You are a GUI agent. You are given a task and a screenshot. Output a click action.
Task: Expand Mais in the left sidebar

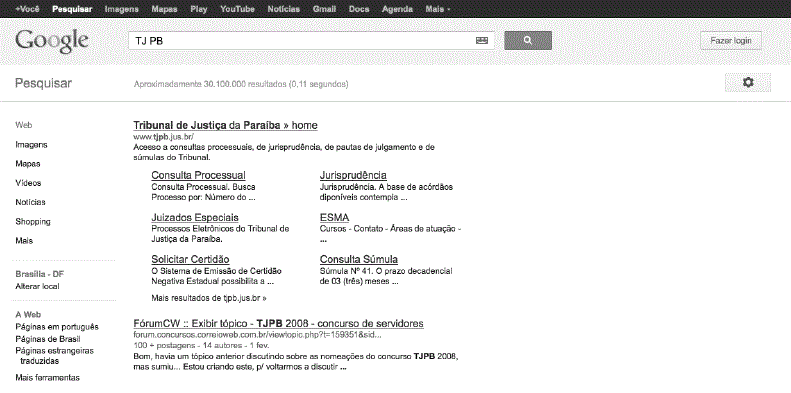(24, 241)
